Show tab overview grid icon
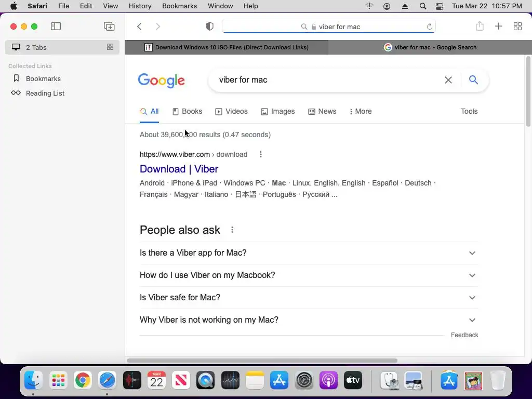This screenshot has width=532, height=399. click(517, 26)
